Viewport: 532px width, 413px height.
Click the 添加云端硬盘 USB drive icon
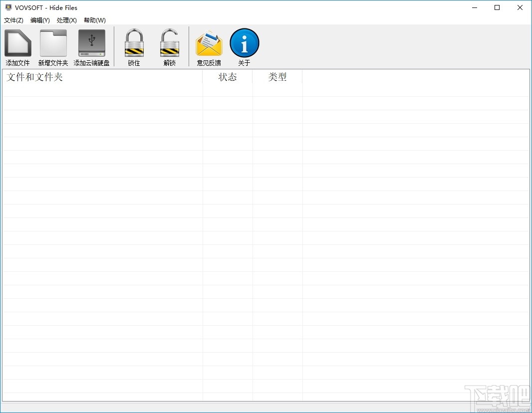91,46
